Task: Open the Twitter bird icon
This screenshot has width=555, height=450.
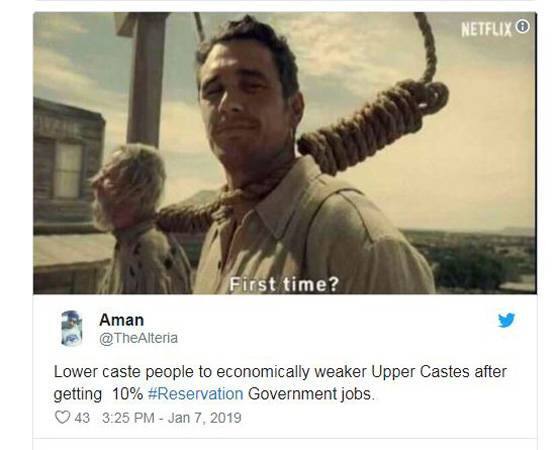Action: [x=506, y=320]
